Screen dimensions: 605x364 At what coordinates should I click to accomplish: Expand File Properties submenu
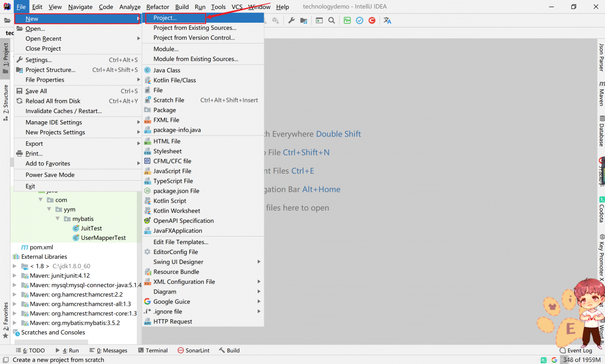coord(78,79)
